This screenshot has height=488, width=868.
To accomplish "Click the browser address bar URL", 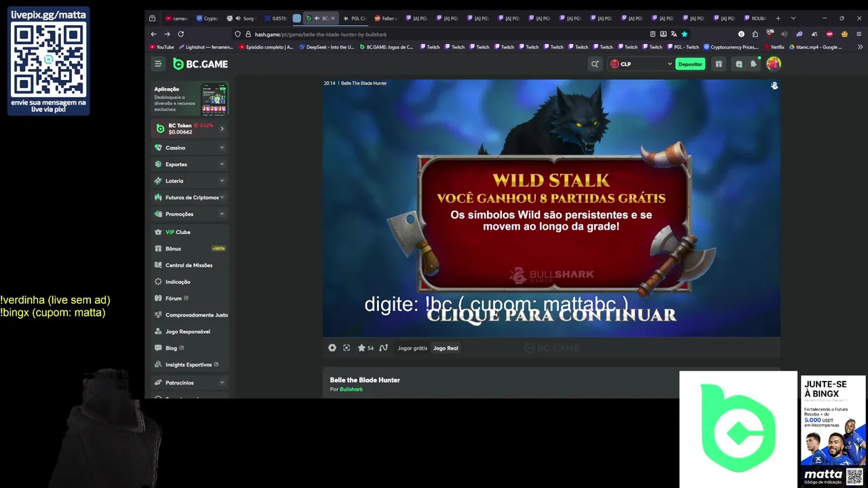I will tap(321, 34).
